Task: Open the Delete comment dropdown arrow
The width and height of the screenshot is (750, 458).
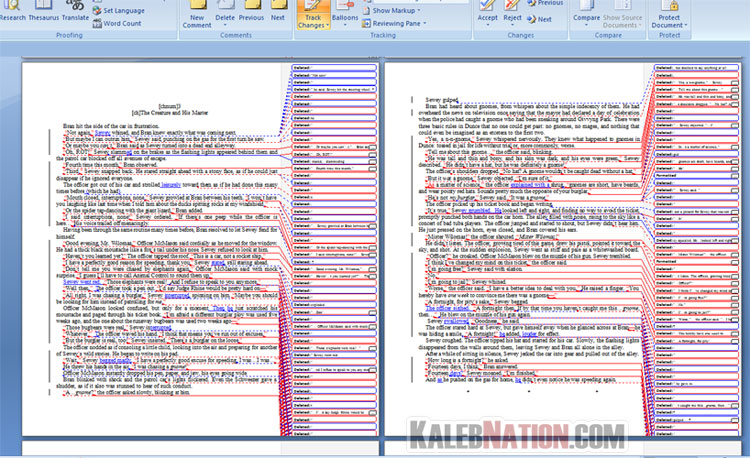Action: pyautogui.click(x=225, y=25)
